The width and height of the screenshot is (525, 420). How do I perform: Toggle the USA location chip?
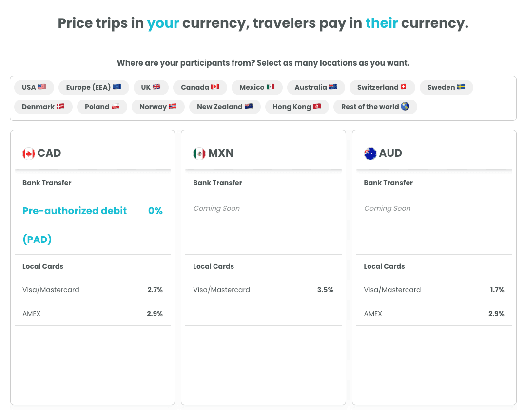coord(34,87)
